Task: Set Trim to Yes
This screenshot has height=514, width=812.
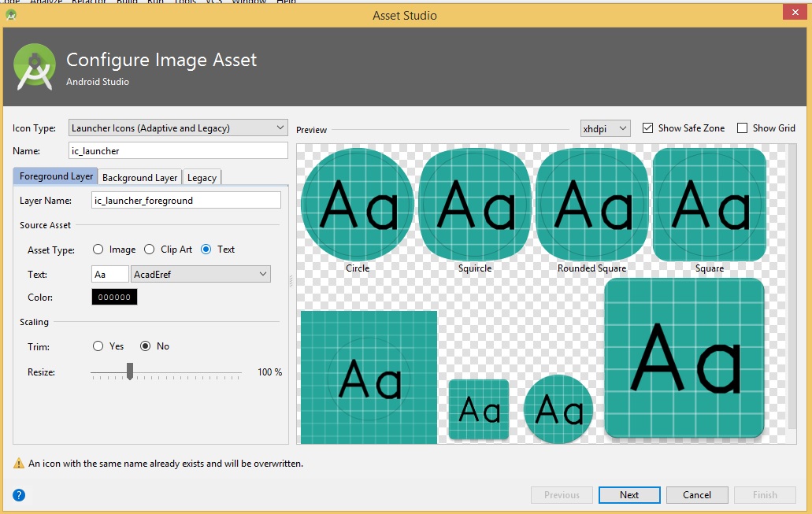Action: pyautogui.click(x=98, y=346)
